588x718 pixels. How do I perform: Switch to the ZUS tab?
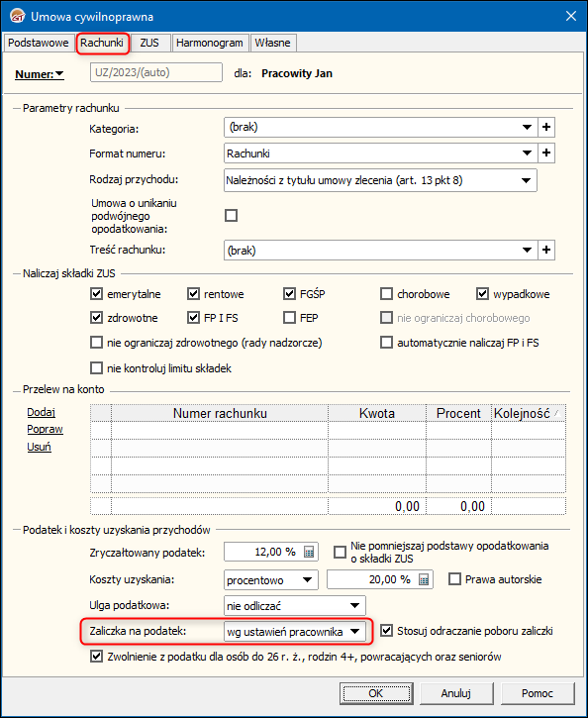click(149, 43)
